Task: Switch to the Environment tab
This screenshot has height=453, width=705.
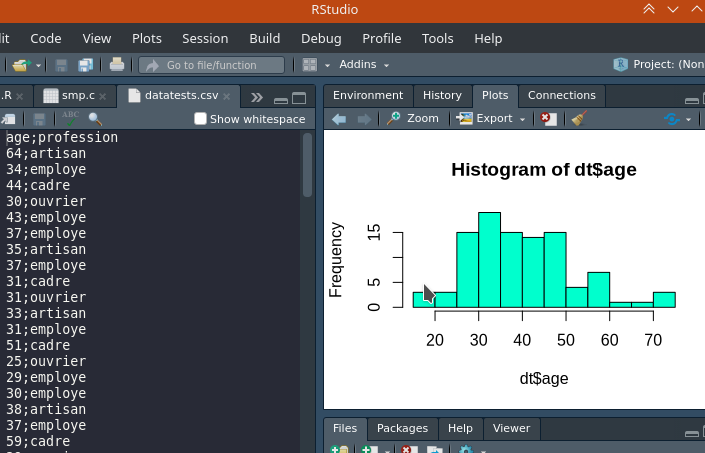Action: pyautogui.click(x=368, y=96)
